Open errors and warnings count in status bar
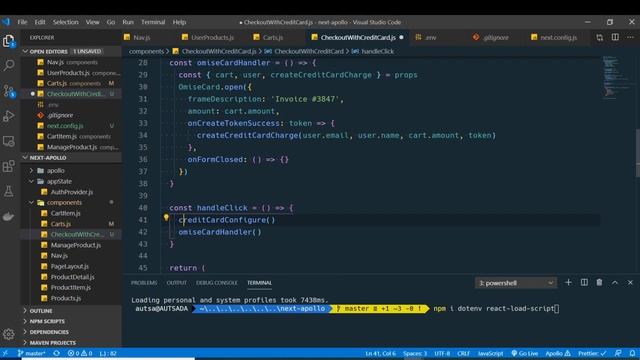 [x=80, y=353]
